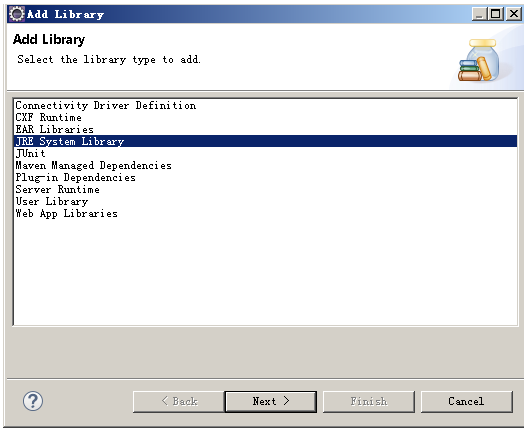The width and height of the screenshot is (524, 428).
Task: Select the highlighted JRE System Library
Action: click(266, 141)
